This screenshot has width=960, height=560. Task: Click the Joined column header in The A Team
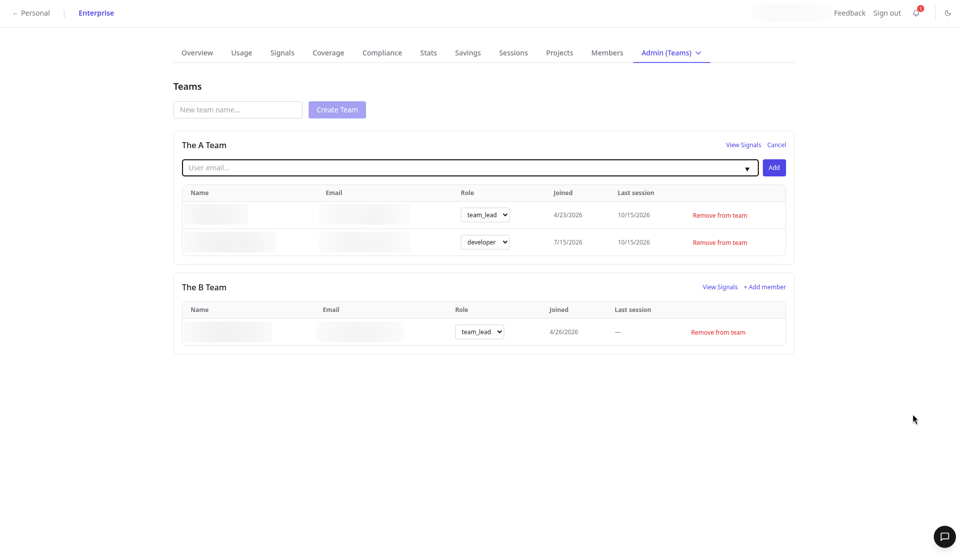pos(563,193)
